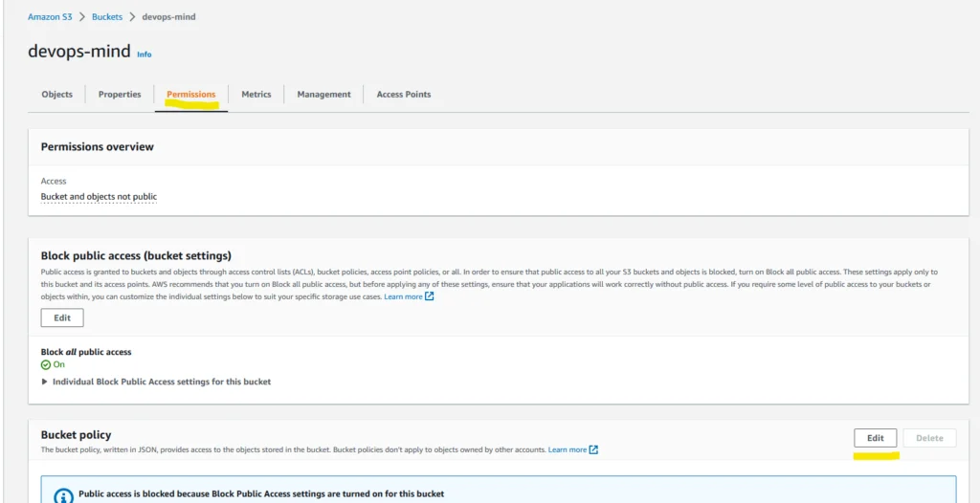Click 'Block public access (bucket settings)' heading
The image size is (980, 503).
pos(136,256)
